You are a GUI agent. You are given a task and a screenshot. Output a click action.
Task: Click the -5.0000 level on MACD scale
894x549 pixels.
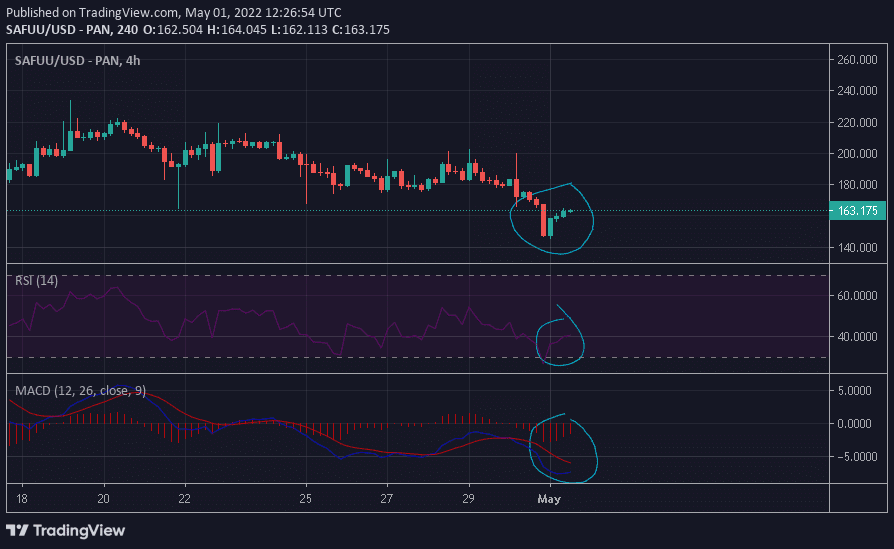pos(857,457)
